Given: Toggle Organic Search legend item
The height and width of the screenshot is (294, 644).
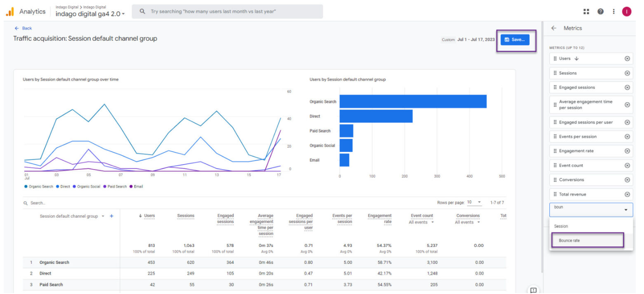Looking at the screenshot, I should click(38, 187).
